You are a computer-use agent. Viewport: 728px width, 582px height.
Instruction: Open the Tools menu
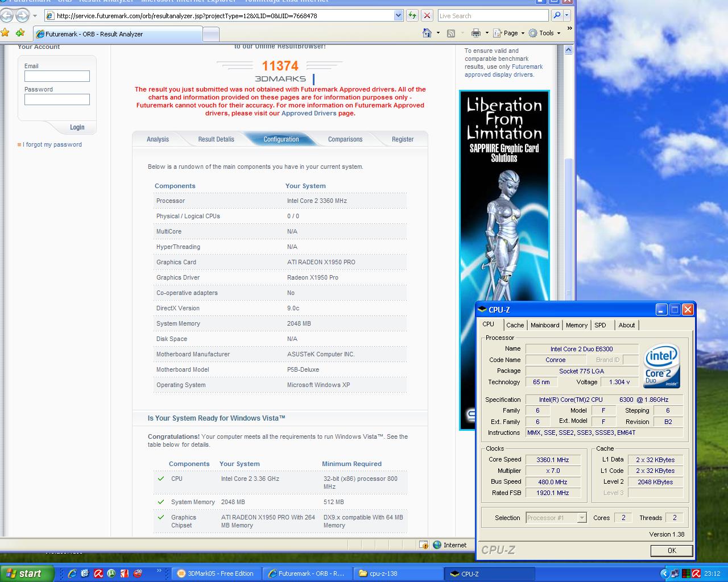click(x=544, y=33)
